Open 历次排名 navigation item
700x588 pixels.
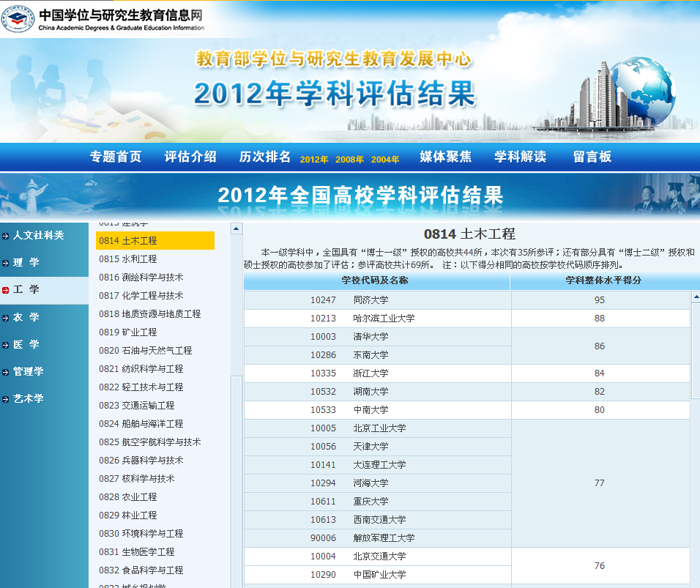[x=265, y=157]
